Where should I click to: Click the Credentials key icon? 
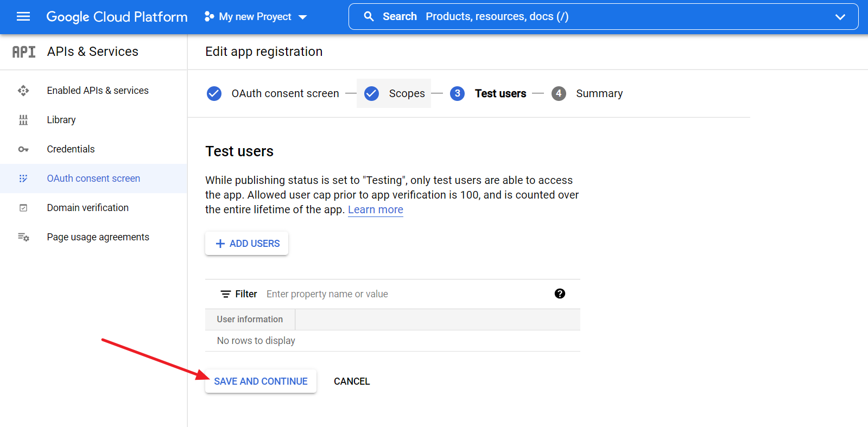(x=23, y=149)
